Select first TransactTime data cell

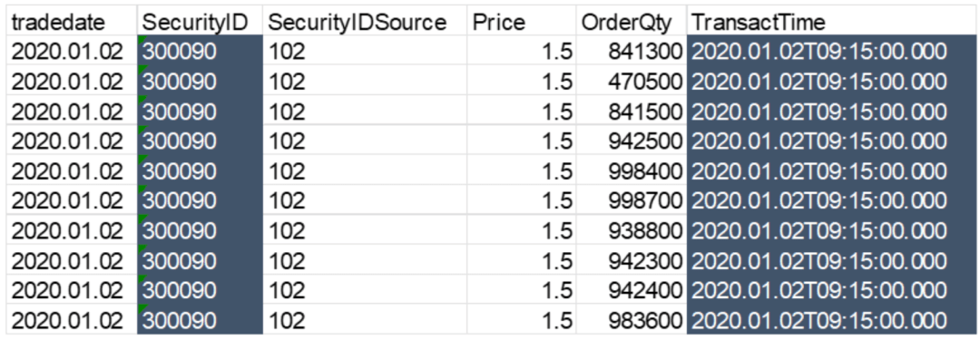coord(830,52)
